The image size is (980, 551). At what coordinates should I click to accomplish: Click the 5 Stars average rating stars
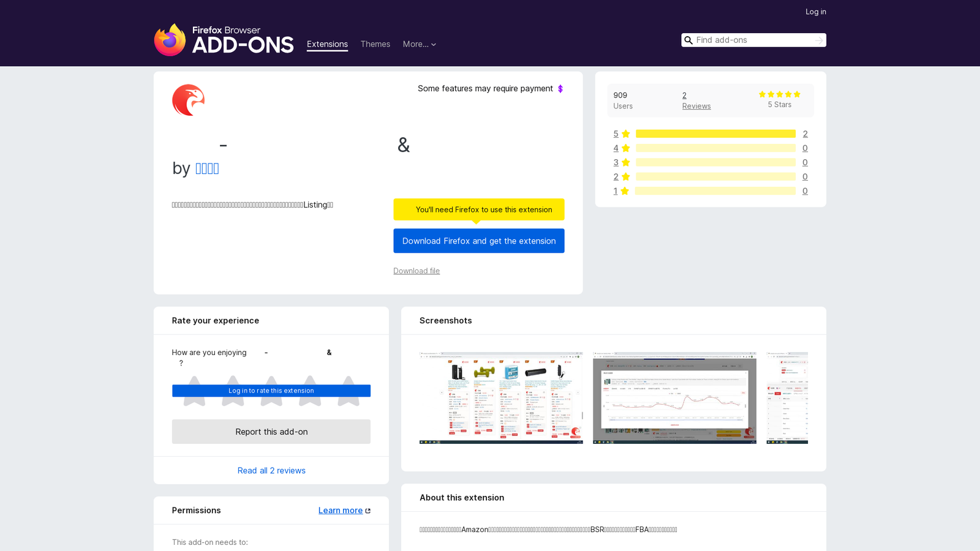tap(780, 94)
